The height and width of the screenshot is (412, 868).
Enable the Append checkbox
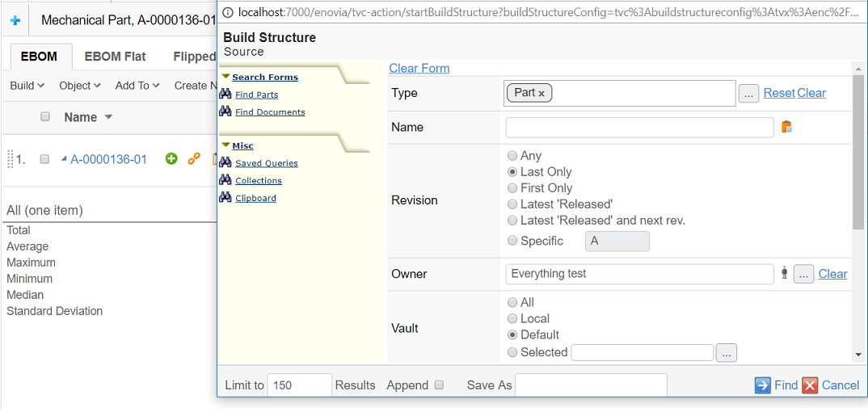tap(440, 385)
